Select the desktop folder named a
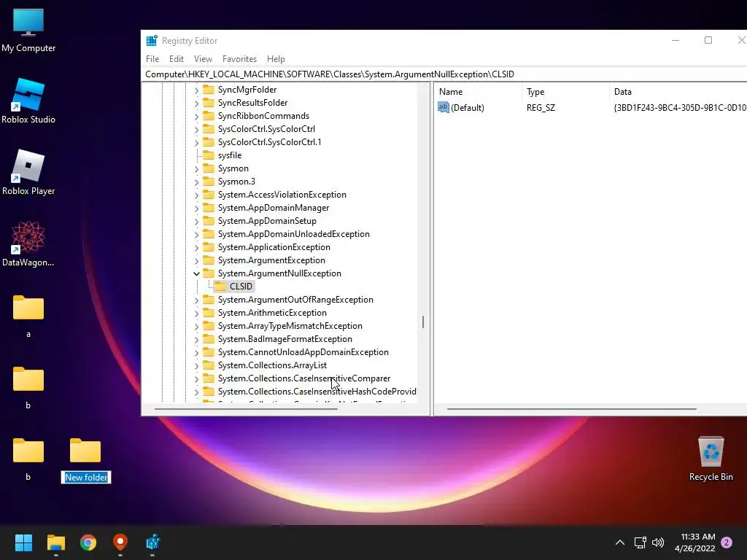The width and height of the screenshot is (747, 560). tap(28, 316)
